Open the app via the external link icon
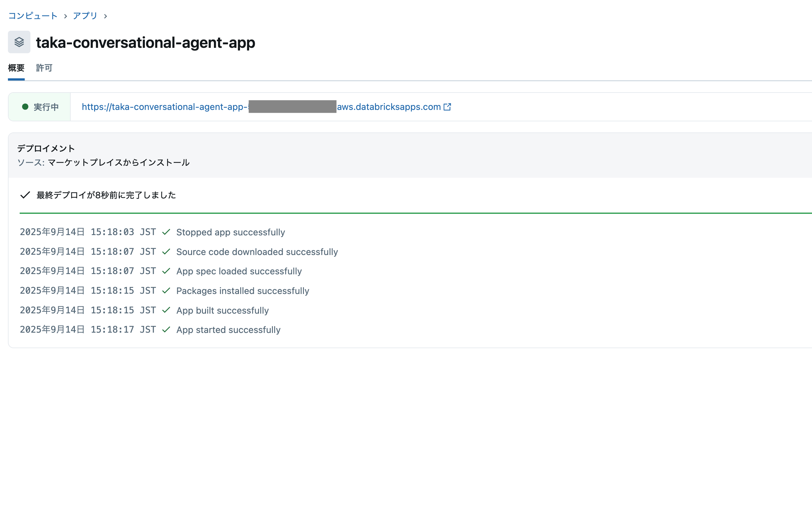This screenshot has height=524, width=812. (447, 106)
